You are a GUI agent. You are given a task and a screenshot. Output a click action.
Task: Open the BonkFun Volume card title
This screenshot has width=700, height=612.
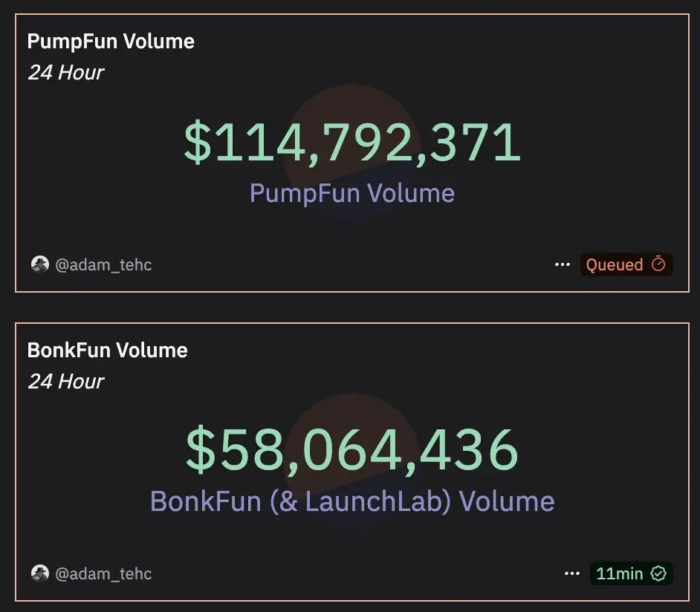(107, 350)
